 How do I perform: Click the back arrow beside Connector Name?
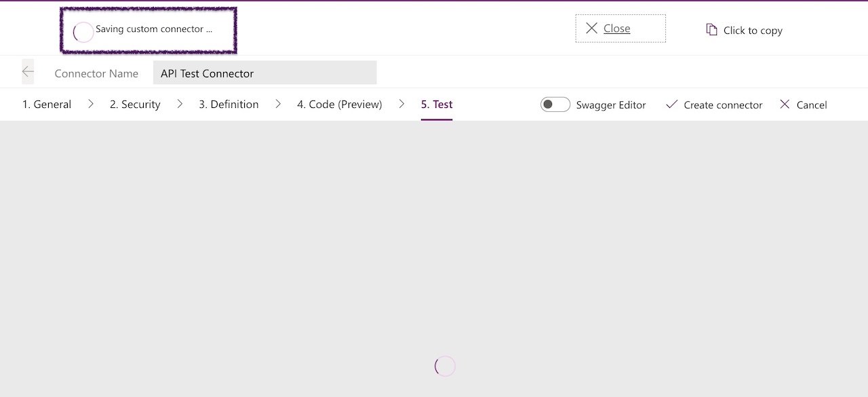[28, 72]
